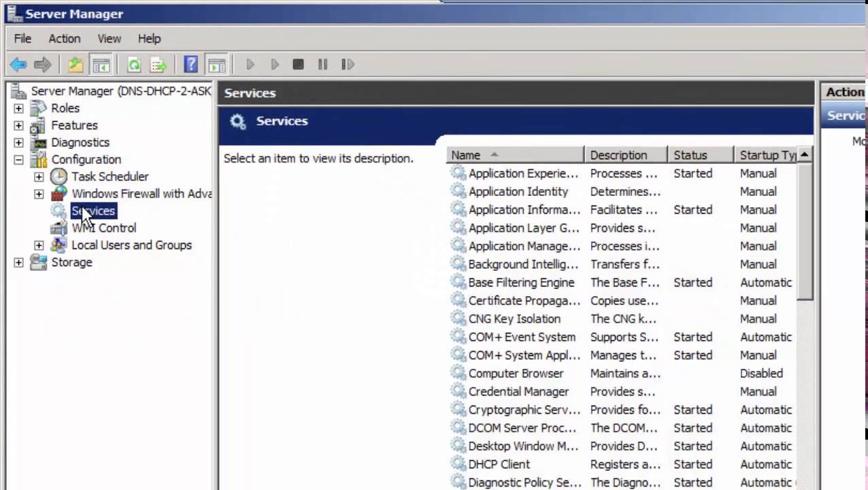Select the Diagnostic Policy Service row

coord(622,483)
